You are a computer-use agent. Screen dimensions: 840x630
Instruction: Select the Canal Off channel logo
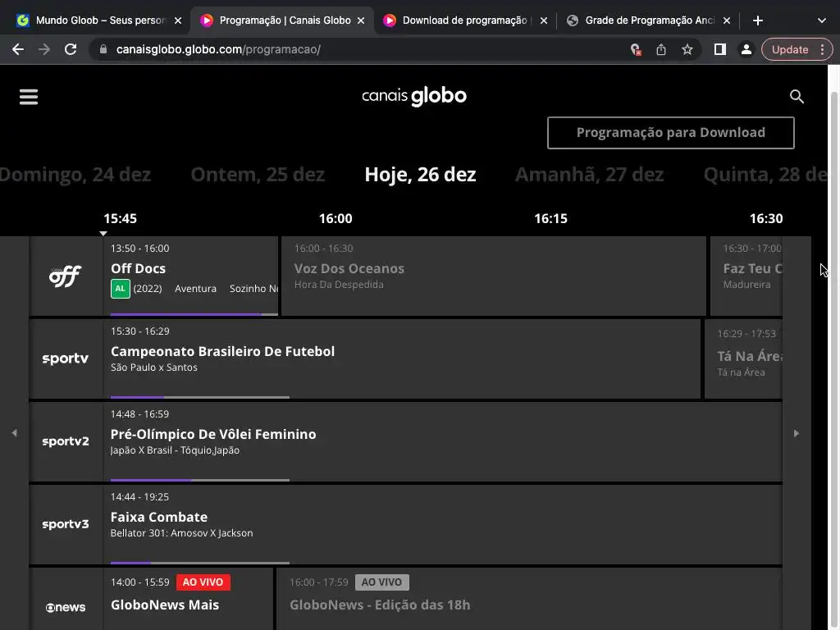tap(66, 276)
